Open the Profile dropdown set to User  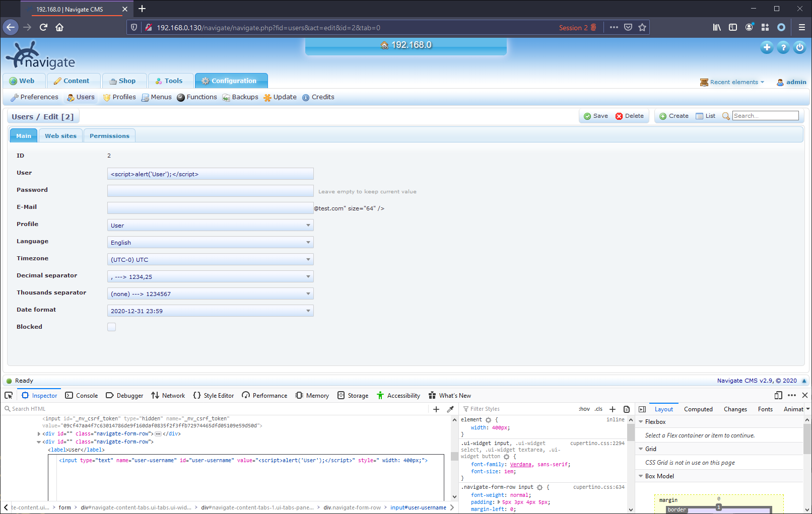[x=211, y=225]
